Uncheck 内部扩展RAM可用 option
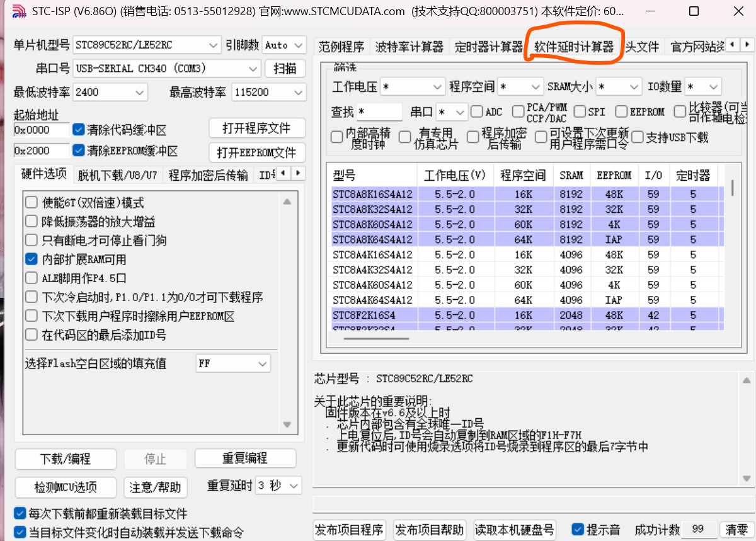Viewport: 756px width, 541px height. 31,259
